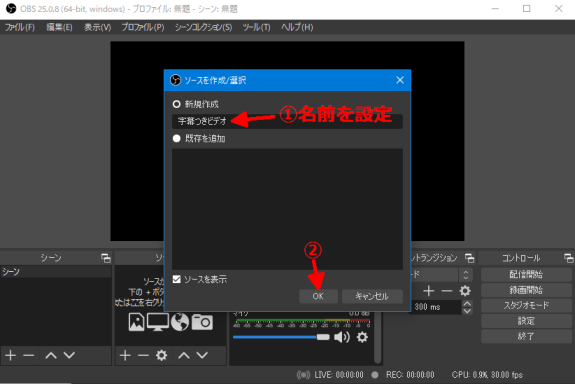The width and height of the screenshot is (575, 384).
Task: Click the browser globe source icon
Action: (180, 322)
